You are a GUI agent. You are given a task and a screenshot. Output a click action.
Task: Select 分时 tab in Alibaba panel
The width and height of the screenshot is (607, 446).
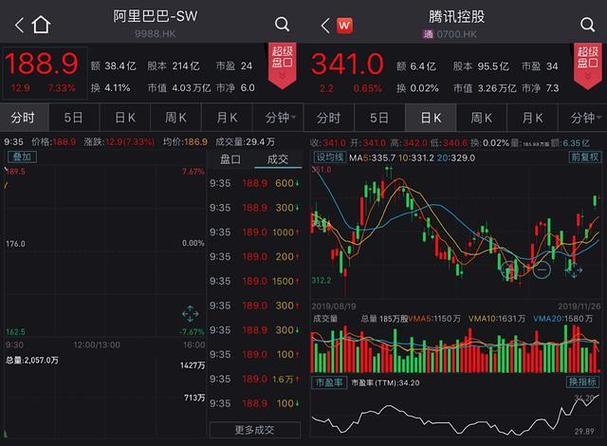pyautogui.click(x=24, y=117)
